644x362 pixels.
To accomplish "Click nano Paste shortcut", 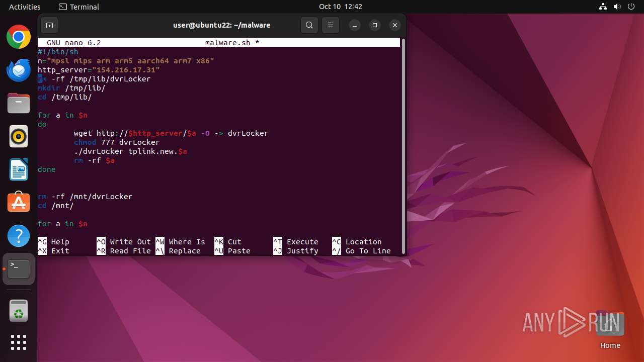I will (232, 251).
